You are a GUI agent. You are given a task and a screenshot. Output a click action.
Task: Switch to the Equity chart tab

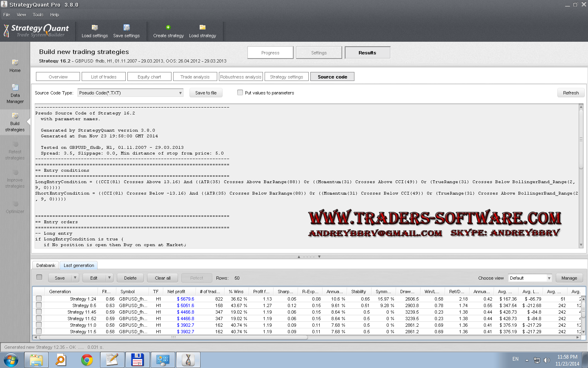click(149, 77)
